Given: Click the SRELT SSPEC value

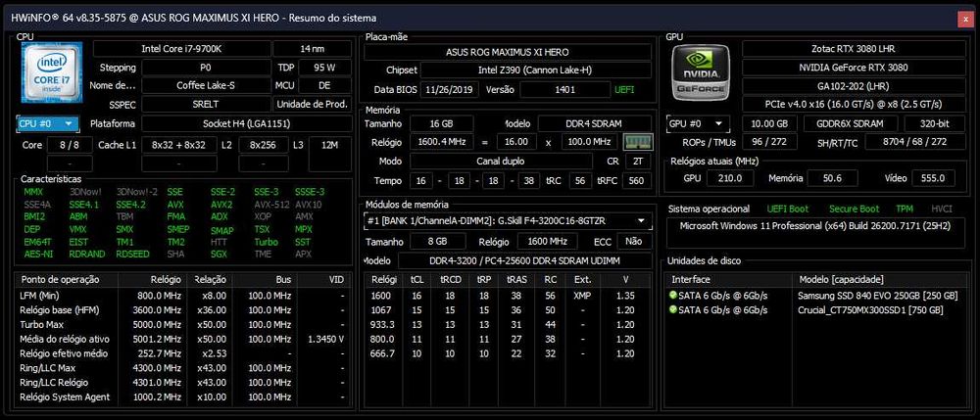Looking at the screenshot, I should tap(205, 104).
